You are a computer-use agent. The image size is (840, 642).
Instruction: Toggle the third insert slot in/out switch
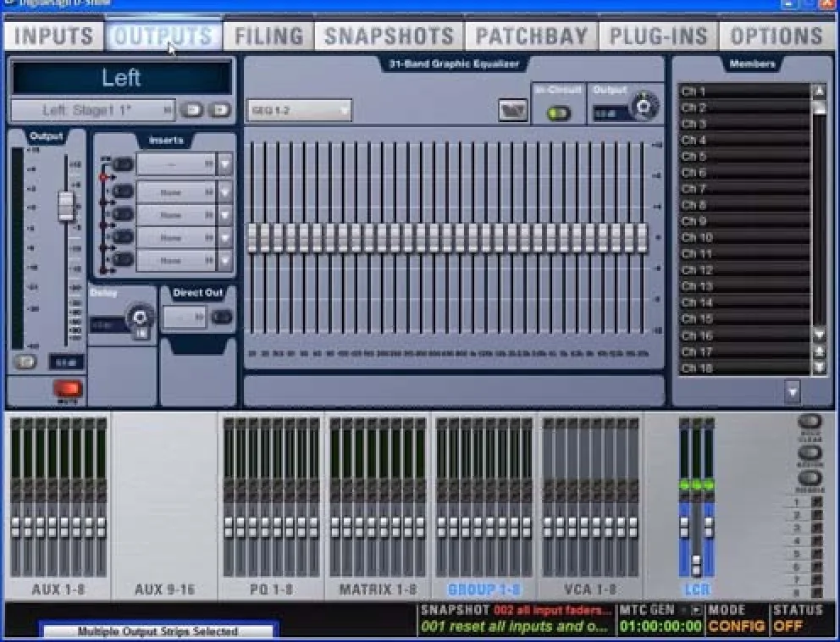coord(123,214)
